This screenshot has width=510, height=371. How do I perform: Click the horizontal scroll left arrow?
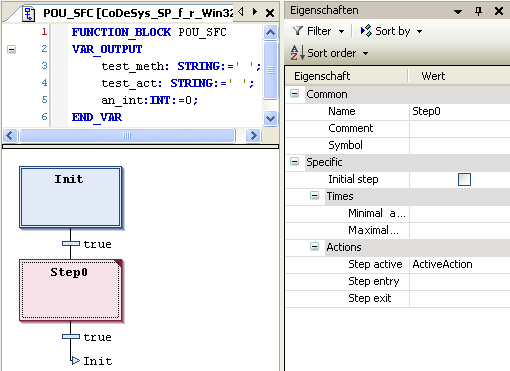click(10, 136)
